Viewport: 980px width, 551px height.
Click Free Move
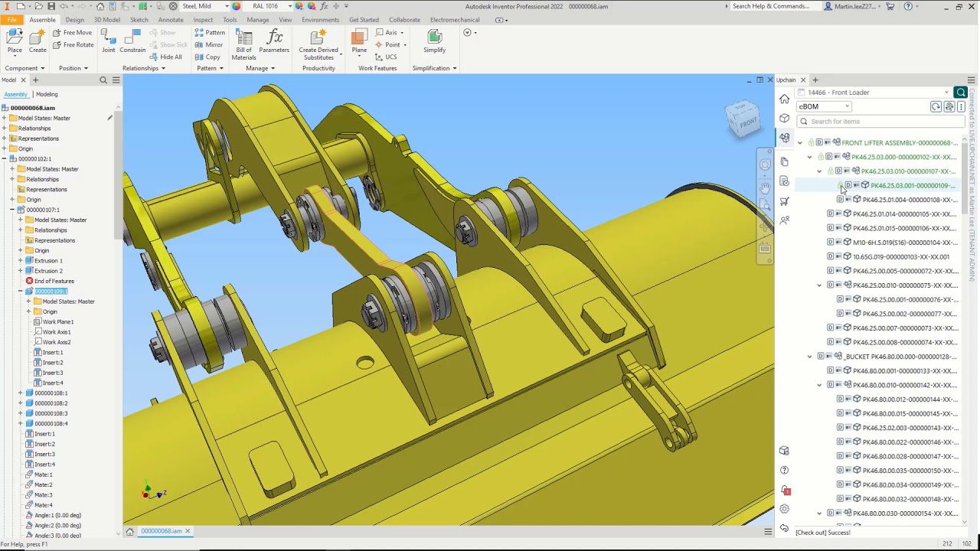(72, 33)
